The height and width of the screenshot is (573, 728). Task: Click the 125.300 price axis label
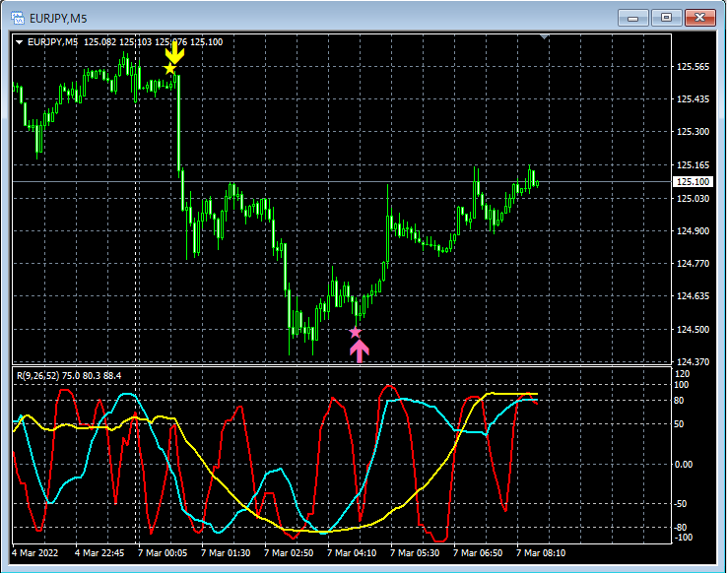[693, 132]
